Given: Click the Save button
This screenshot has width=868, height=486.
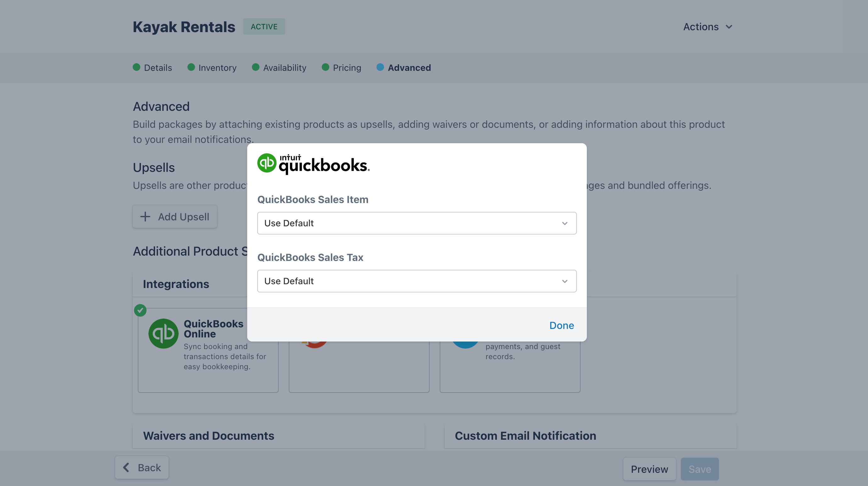Looking at the screenshot, I should click(x=699, y=469).
